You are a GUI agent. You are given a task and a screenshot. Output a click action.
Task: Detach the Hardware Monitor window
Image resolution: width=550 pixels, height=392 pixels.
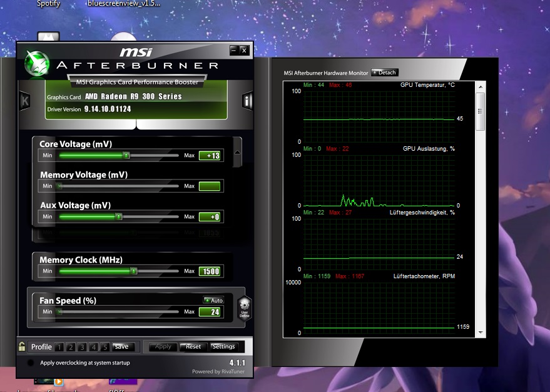coord(385,73)
